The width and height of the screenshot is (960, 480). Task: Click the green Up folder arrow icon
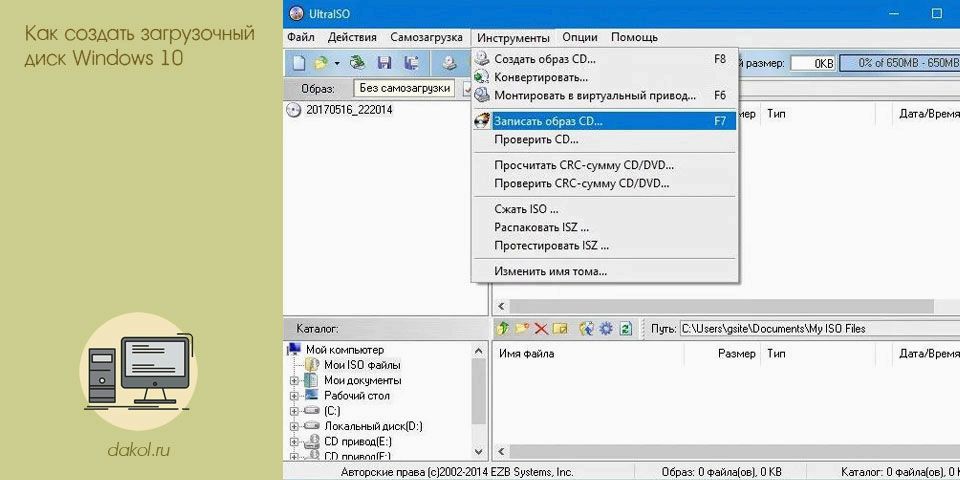pos(503,329)
